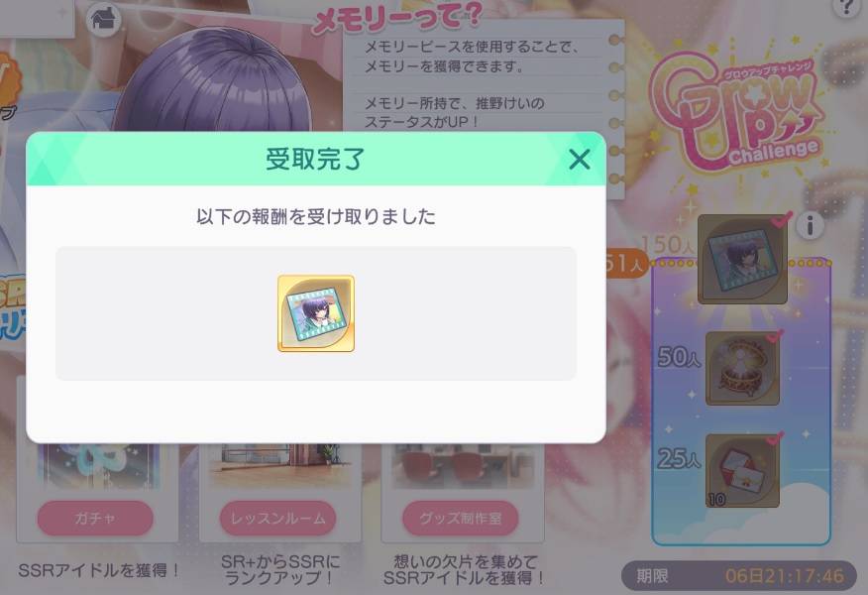
Task: Close the 受取完了 reward dialog
Action: (579, 160)
